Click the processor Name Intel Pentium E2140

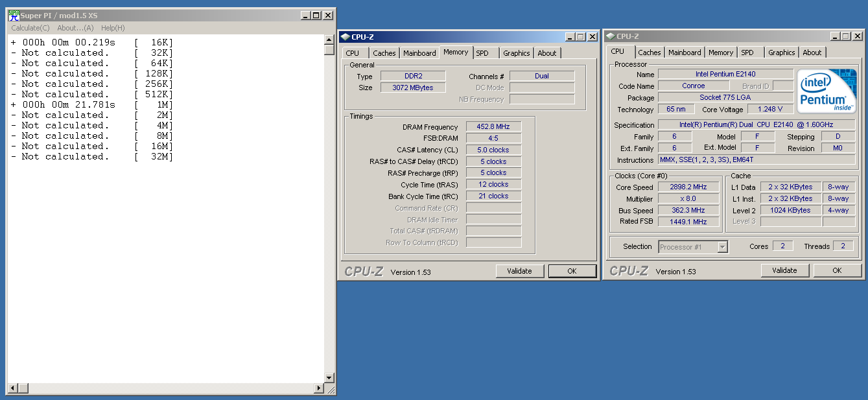click(x=725, y=74)
